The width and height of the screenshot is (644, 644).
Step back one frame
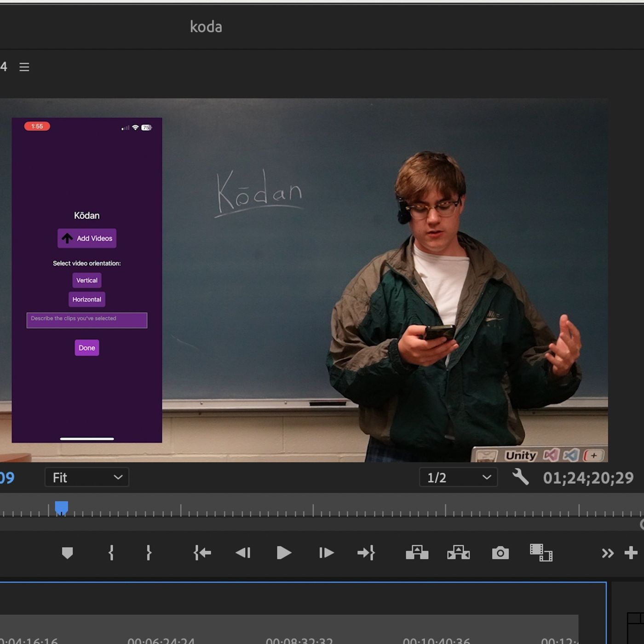point(243,552)
